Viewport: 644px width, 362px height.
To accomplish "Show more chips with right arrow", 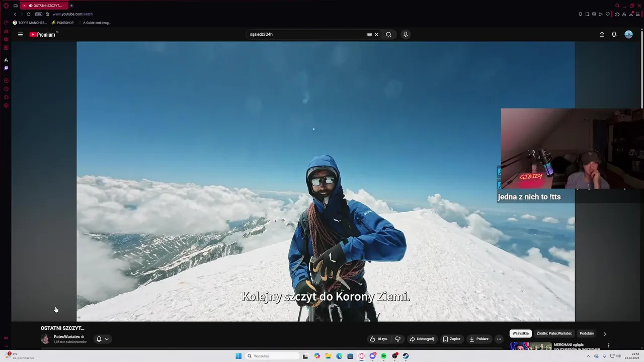I will (605, 333).
